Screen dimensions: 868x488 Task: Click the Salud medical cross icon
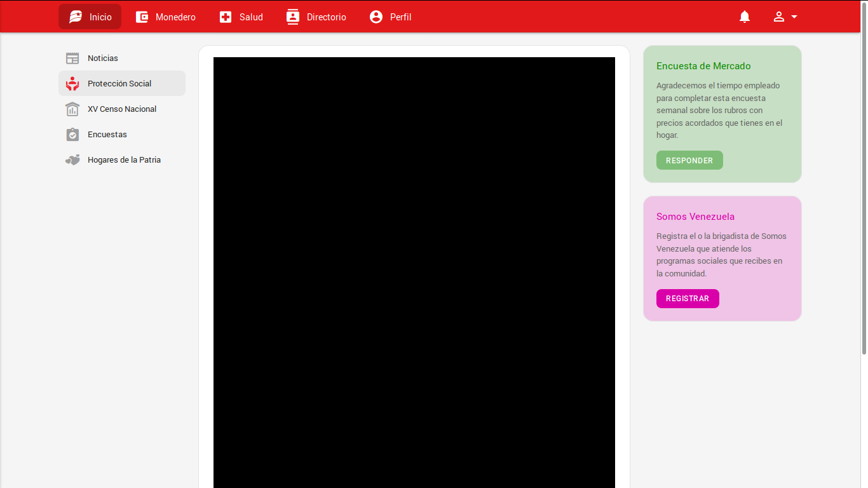(226, 17)
